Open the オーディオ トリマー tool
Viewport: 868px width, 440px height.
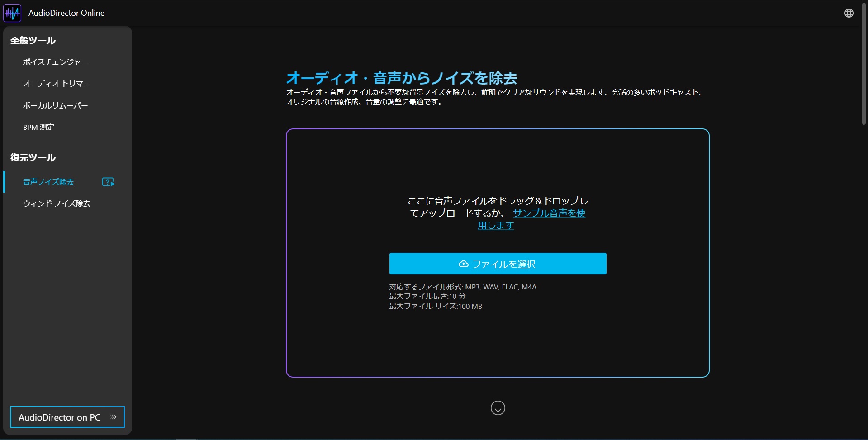[57, 84]
